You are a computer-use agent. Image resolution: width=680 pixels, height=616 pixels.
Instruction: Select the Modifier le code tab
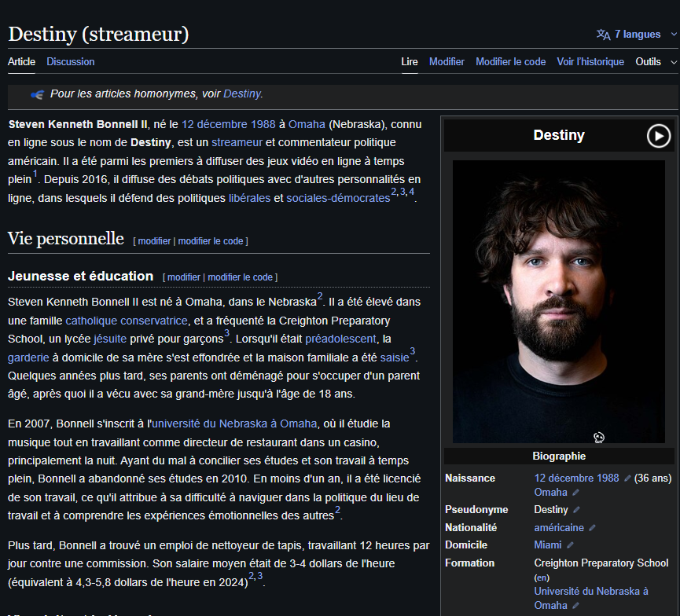(x=510, y=62)
